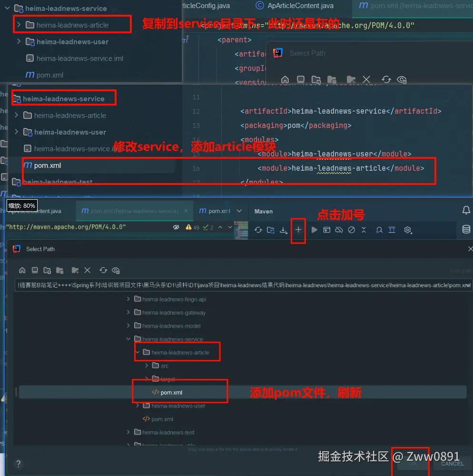Click Module Directory icon above the path field
The width and height of the screenshot is (473, 476).
(59, 270)
